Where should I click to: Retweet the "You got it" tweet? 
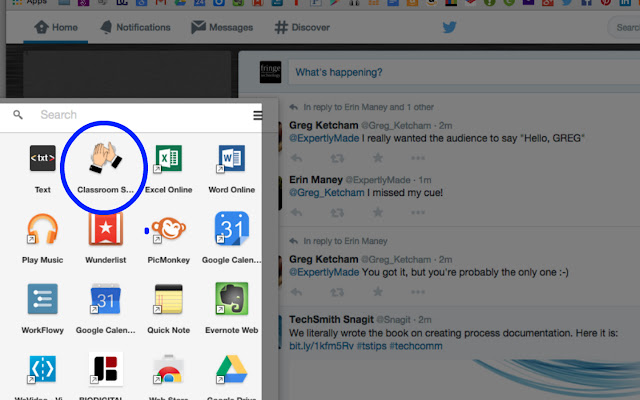(337, 292)
